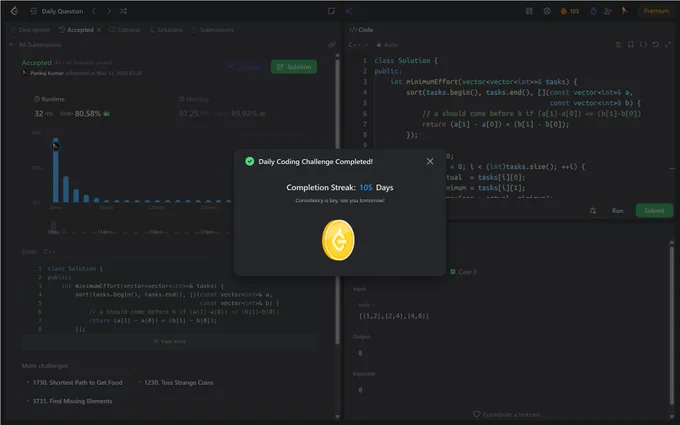Switch to the Editorial tab
This screenshot has height=425, width=680.
(125, 30)
